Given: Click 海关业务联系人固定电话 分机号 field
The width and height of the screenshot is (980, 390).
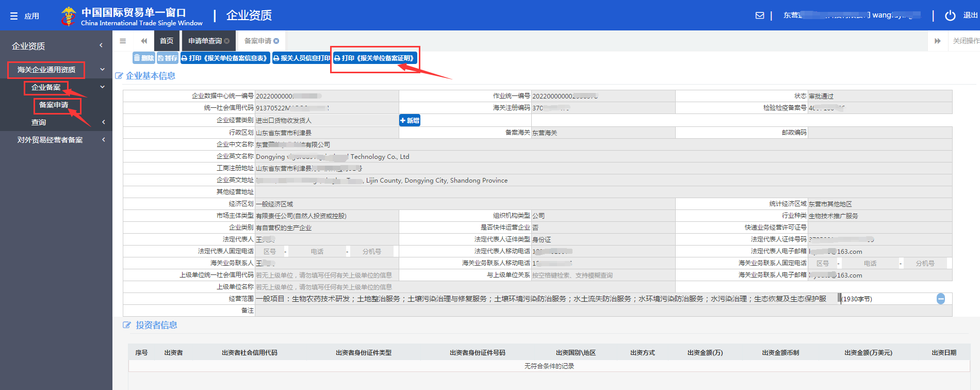Looking at the screenshot, I should coord(925,263).
